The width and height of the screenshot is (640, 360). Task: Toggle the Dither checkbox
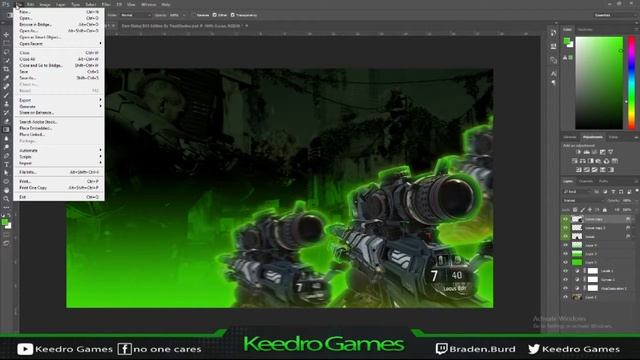(215, 15)
